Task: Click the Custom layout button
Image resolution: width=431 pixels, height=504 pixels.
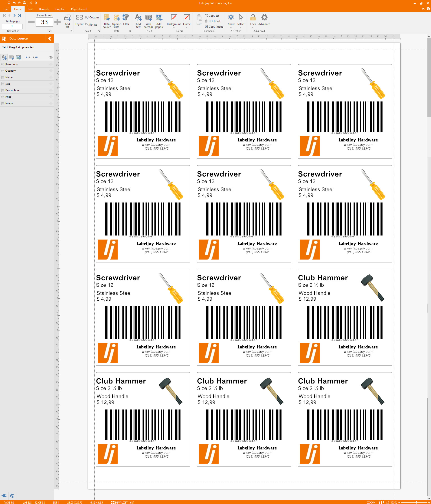Action: pos(92,18)
